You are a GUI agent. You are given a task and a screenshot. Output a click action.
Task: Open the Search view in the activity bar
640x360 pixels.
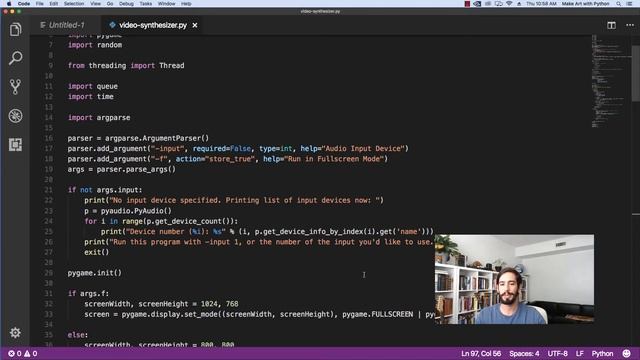(x=16, y=58)
